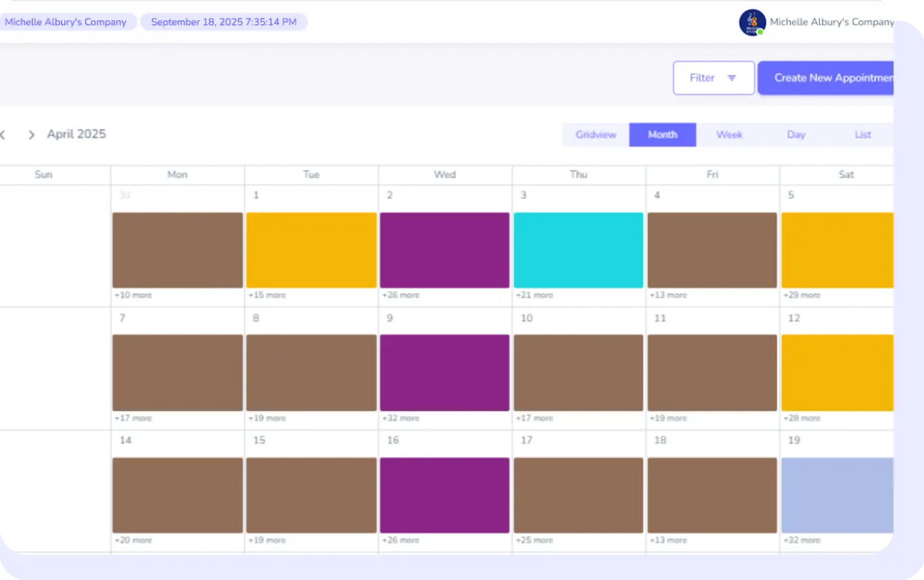Select day number 10 in calendar
The height and width of the screenshot is (580, 924).
click(527, 318)
